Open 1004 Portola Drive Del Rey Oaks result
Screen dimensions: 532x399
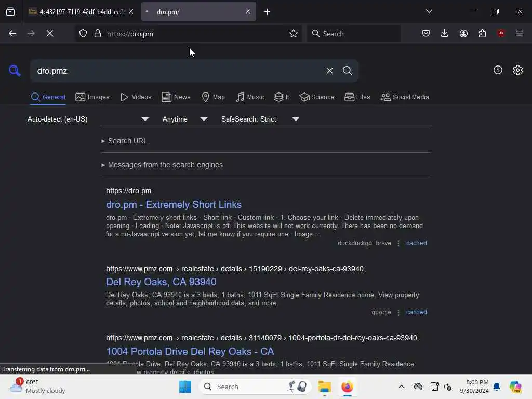point(190,352)
